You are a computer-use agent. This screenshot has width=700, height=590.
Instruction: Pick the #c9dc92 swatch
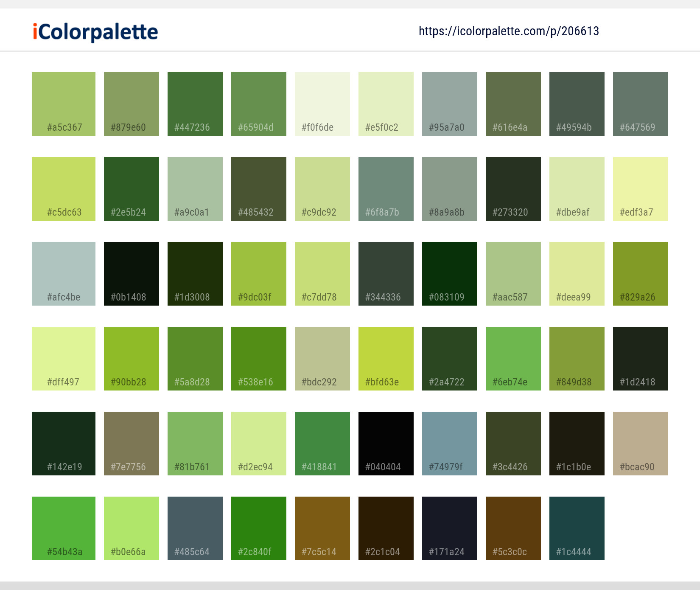pyautogui.click(x=322, y=189)
